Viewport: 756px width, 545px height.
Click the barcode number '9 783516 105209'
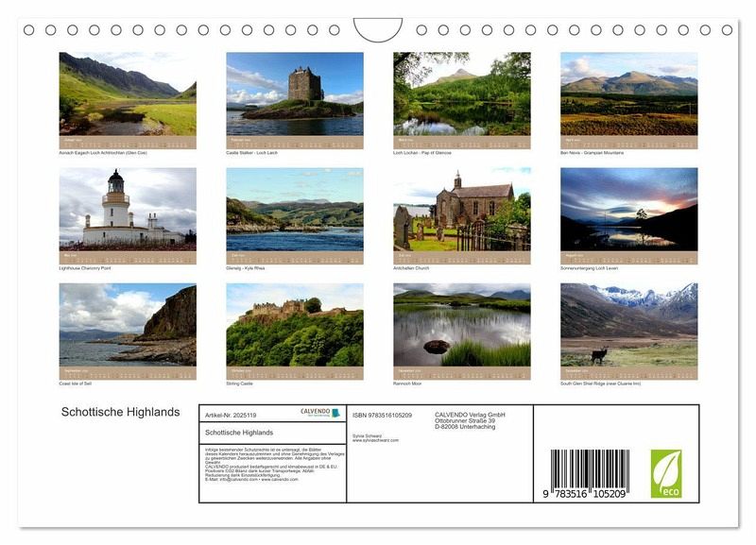click(x=584, y=494)
